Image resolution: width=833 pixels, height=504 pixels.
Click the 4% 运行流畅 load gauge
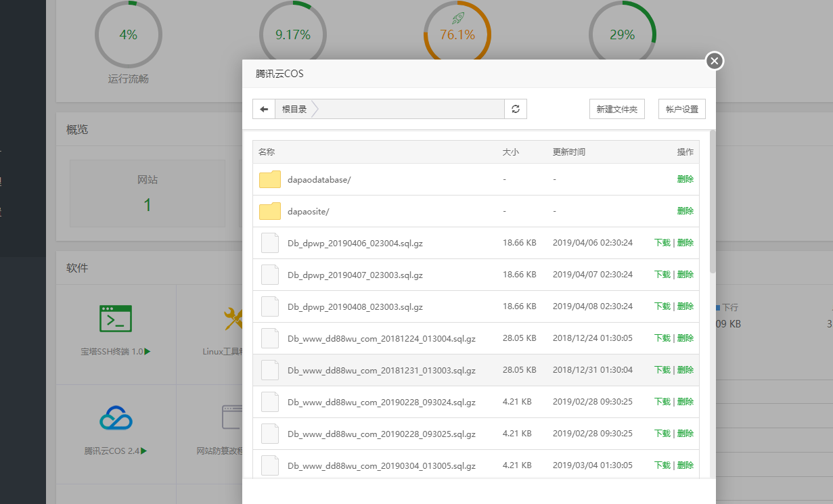pos(129,34)
